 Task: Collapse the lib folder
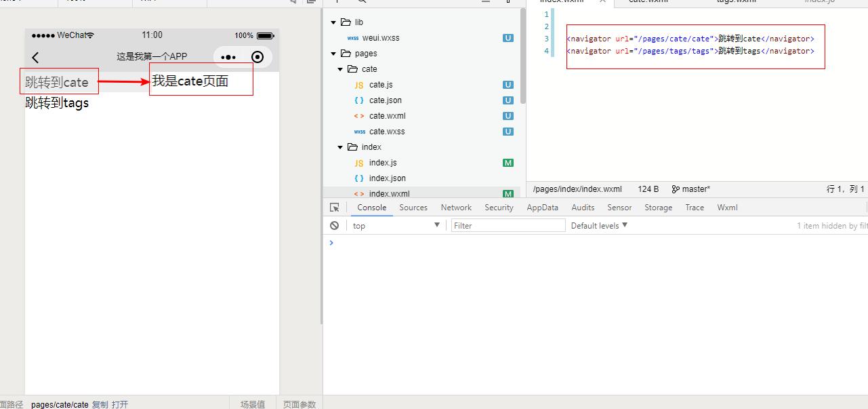[x=333, y=22]
